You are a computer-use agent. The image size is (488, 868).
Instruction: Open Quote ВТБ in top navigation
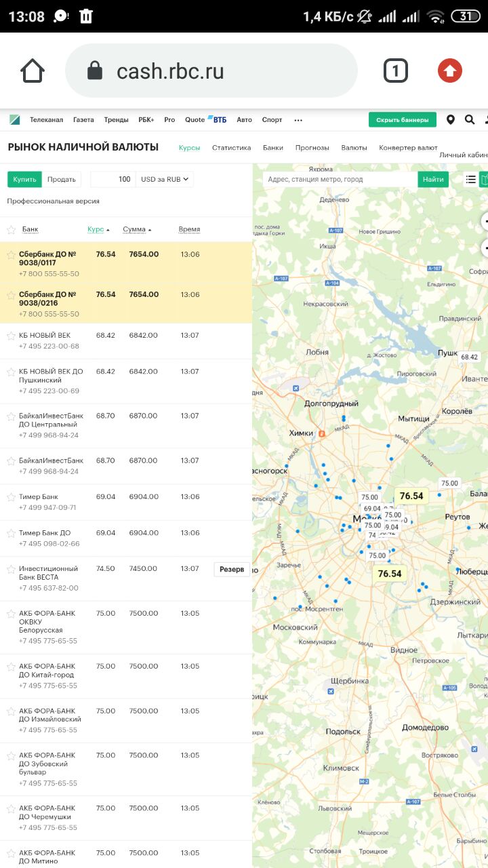(x=206, y=120)
